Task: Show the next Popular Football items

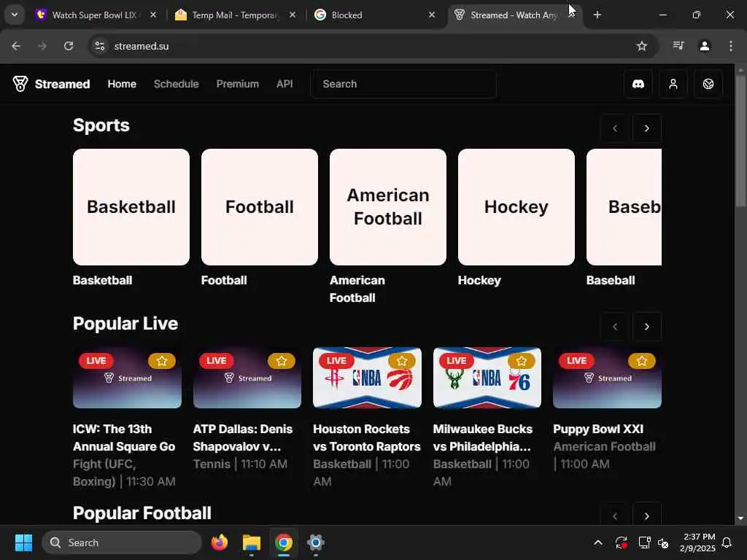Action: (x=646, y=516)
